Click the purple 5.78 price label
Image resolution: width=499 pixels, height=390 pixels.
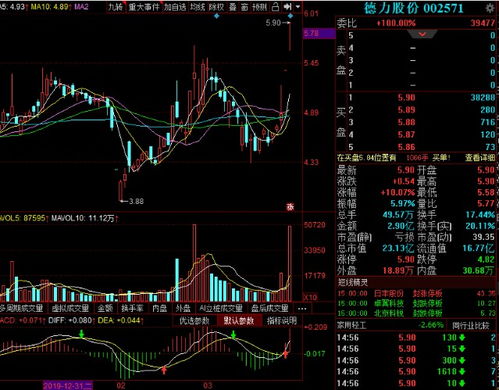tap(319, 33)
